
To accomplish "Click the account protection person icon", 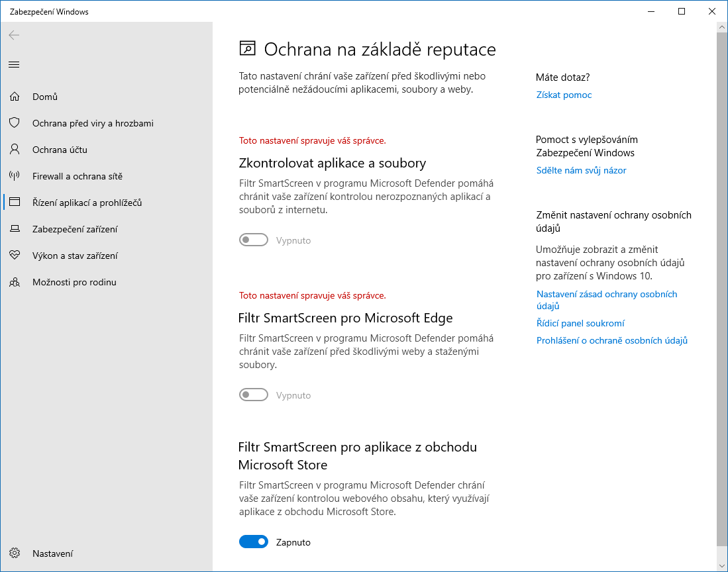I will [x=15, y=150].
